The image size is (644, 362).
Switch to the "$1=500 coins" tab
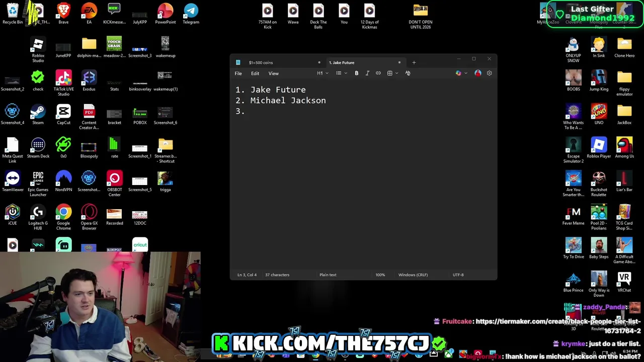tap(277, 63)
